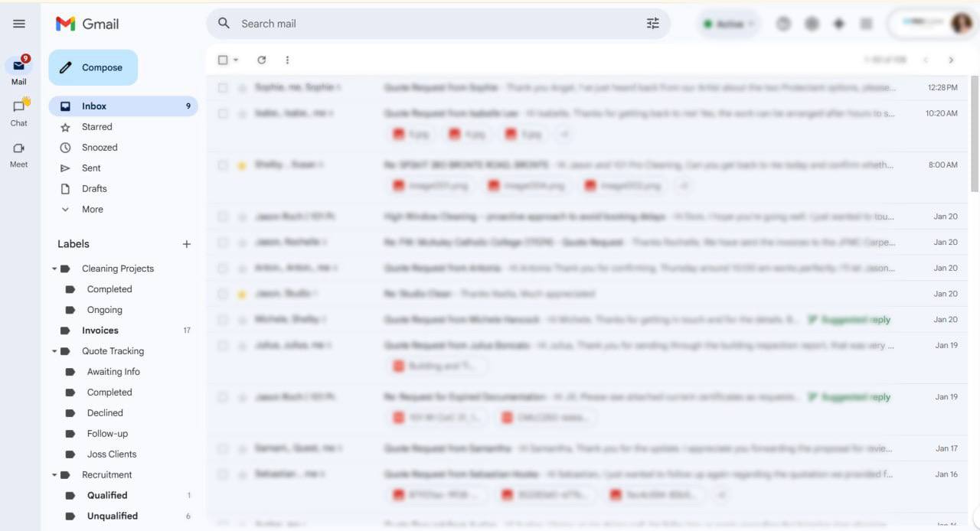980x531 pixels.
Task: Collapse the Cleaning Projects label group
Action: click(x=54, y=269)
